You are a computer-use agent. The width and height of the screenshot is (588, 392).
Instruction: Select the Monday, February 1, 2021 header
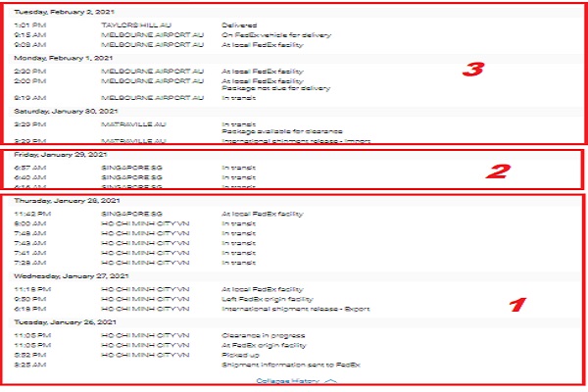[54, 60]
